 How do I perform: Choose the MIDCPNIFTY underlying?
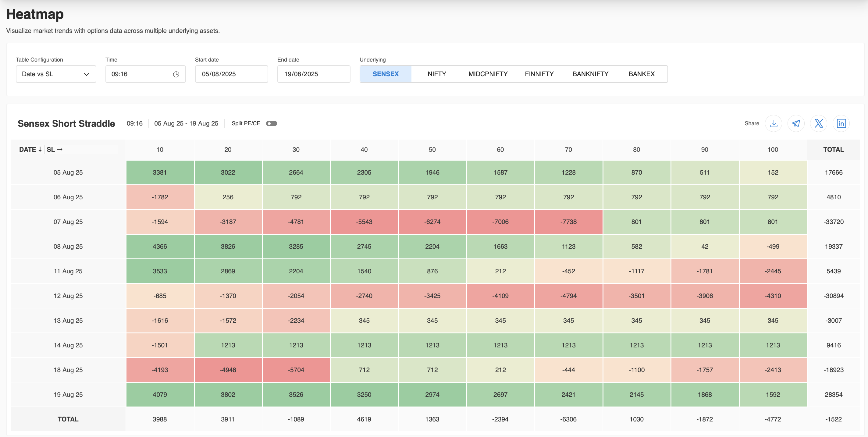pyautogui.click(x=488, y=74)
